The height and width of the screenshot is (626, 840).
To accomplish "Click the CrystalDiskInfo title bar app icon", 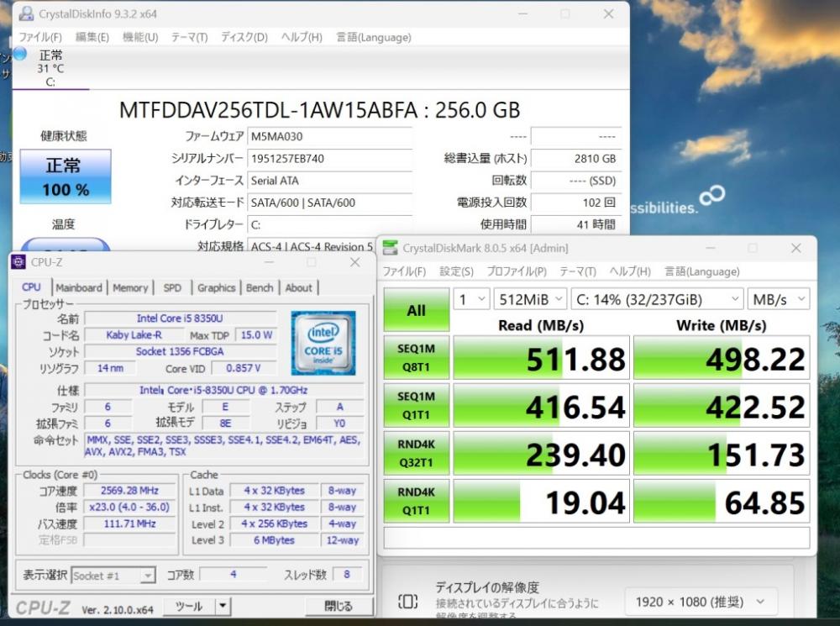I will tap(26, 14).
